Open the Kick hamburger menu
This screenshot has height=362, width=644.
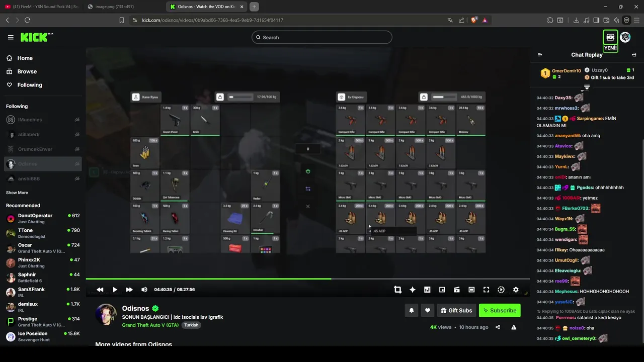(11, 37)
